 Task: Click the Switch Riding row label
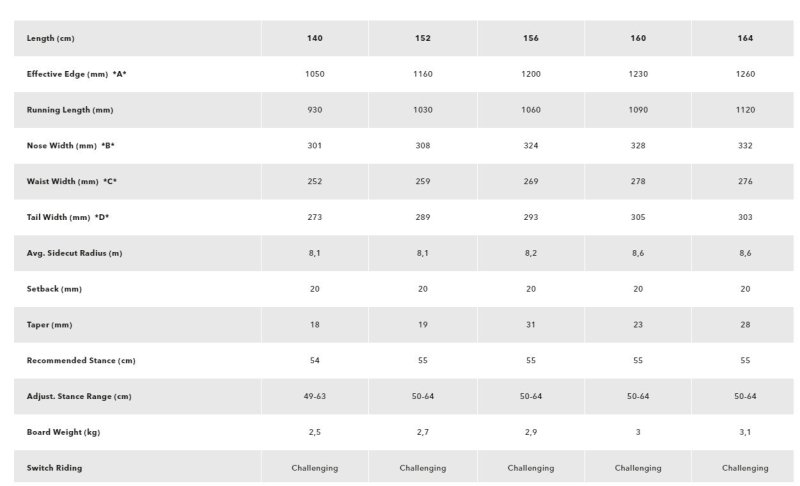click(56, 468)
